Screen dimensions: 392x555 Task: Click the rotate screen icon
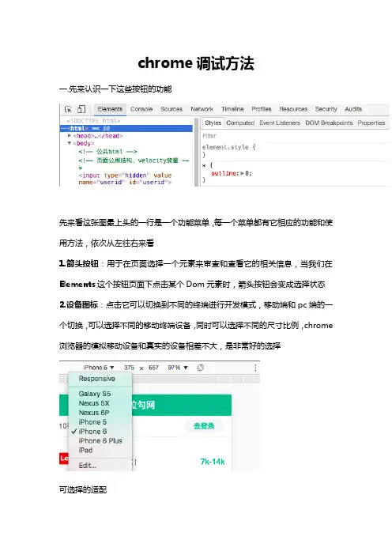click(200, 368)
